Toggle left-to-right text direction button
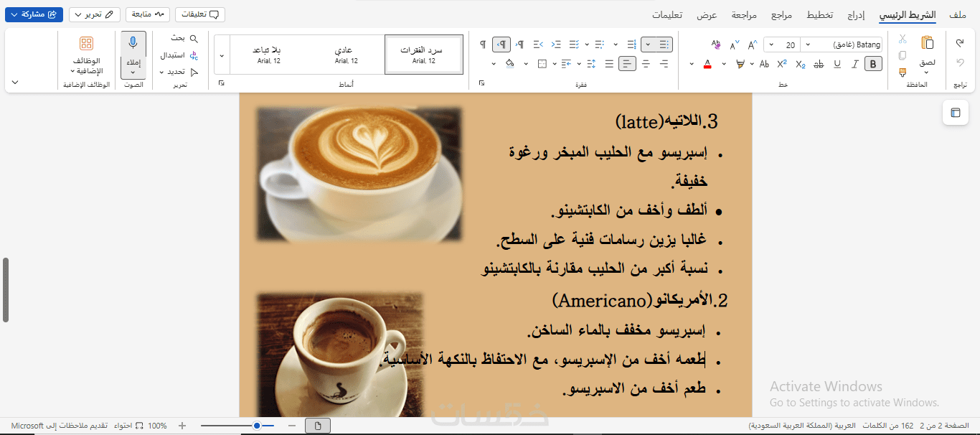Image resolution: width=980 pixels, height=435 pixels. click(x=520, y=45)
